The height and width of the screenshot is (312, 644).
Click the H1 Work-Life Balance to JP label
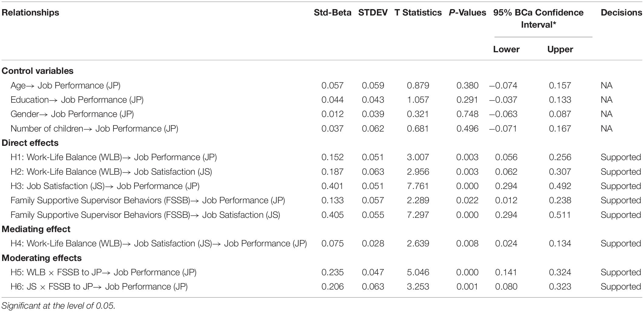[114, 157]
